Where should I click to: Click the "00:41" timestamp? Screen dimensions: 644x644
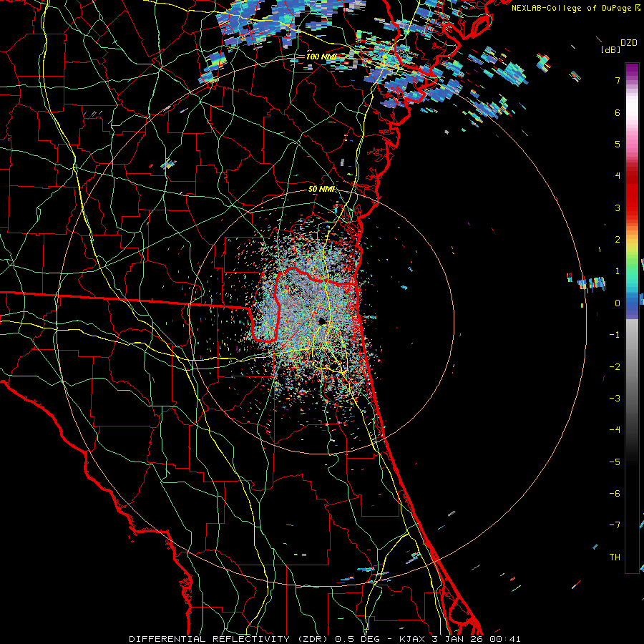tap(505, 639)
